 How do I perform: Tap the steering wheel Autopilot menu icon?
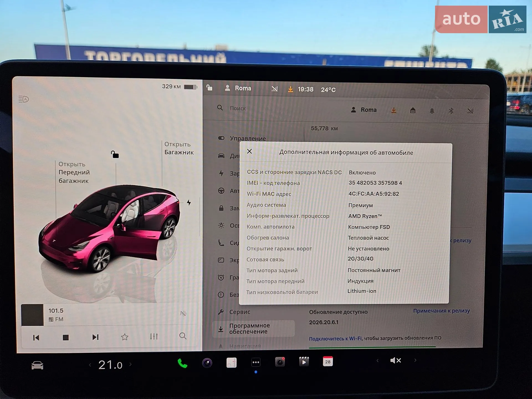pos(221,191)
